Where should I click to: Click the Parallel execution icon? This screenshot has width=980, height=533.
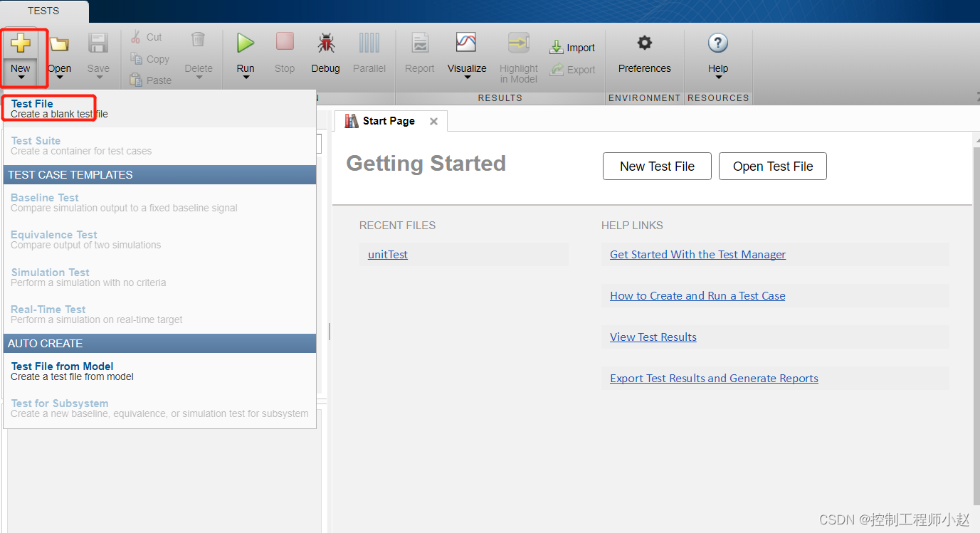tap(369, 43)
